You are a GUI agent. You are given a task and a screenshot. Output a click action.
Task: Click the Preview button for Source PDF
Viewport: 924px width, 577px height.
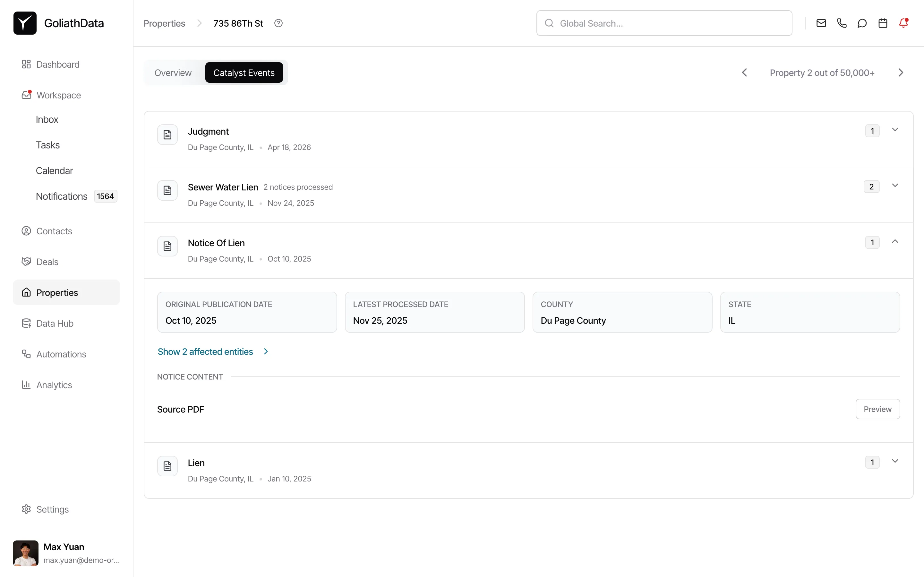coord(877,409)
